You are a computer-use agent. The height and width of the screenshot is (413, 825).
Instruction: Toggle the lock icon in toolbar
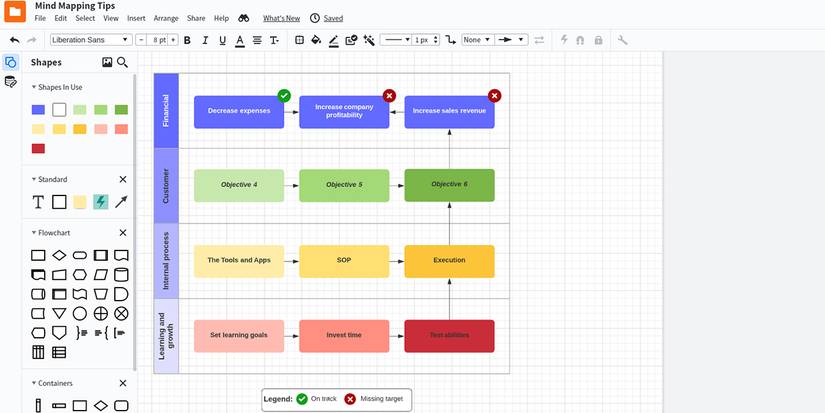coord(598,40)
